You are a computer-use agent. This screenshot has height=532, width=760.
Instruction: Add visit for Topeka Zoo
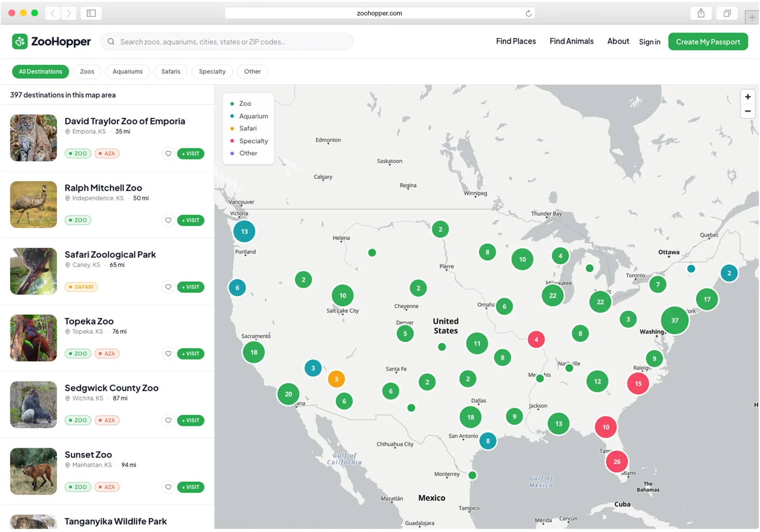click(x=190, y=354)
